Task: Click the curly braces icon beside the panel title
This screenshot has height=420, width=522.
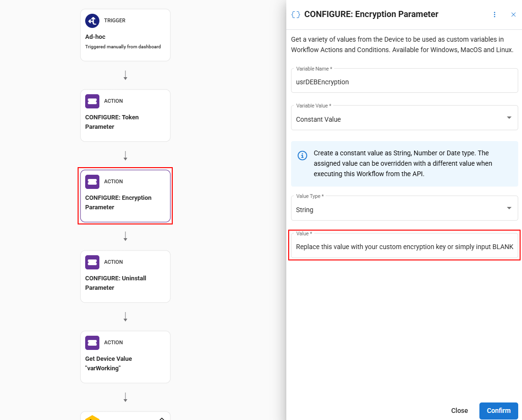Action: point(296,15)
